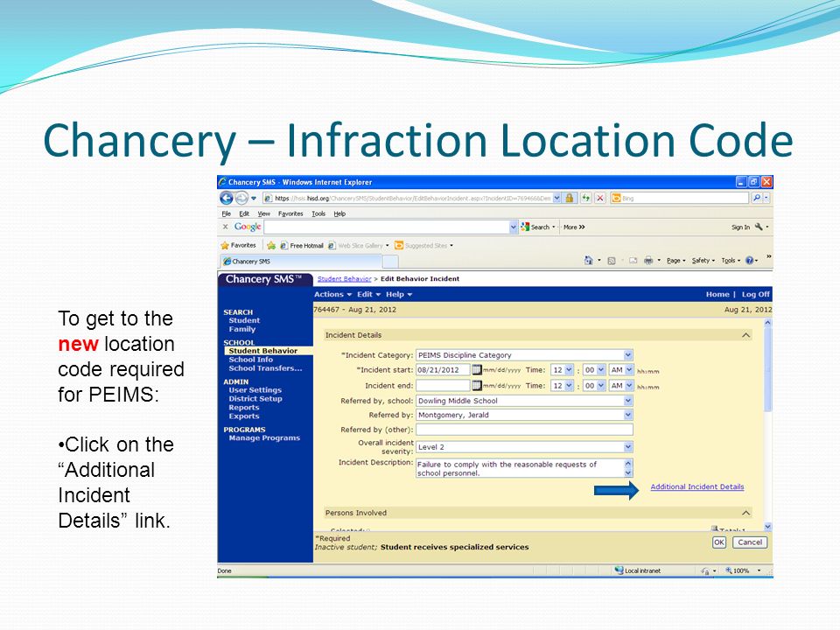Open the Incident start AM/PM dropdown
This screenshot has width=840, height=630.
point(629,369)
